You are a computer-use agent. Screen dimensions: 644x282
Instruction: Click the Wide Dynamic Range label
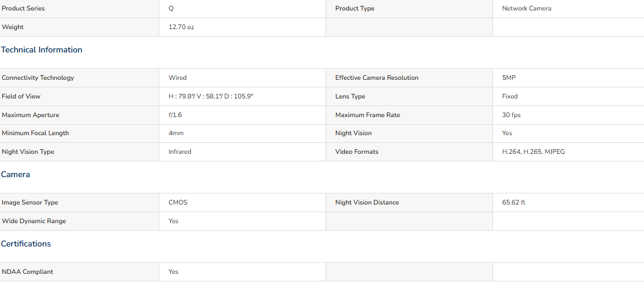pyautogui.click(x=34, y=221)
